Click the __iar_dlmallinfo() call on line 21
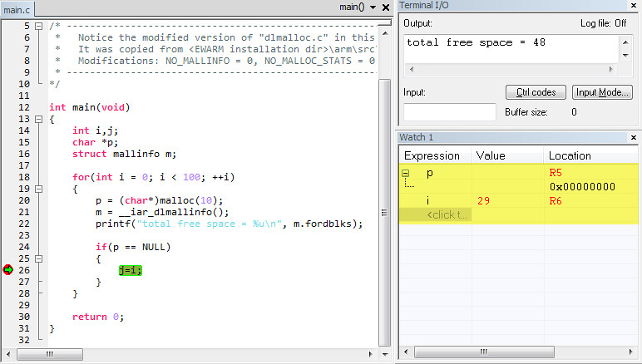This screenshot has height=364, width=642. (x=174, y=212)
